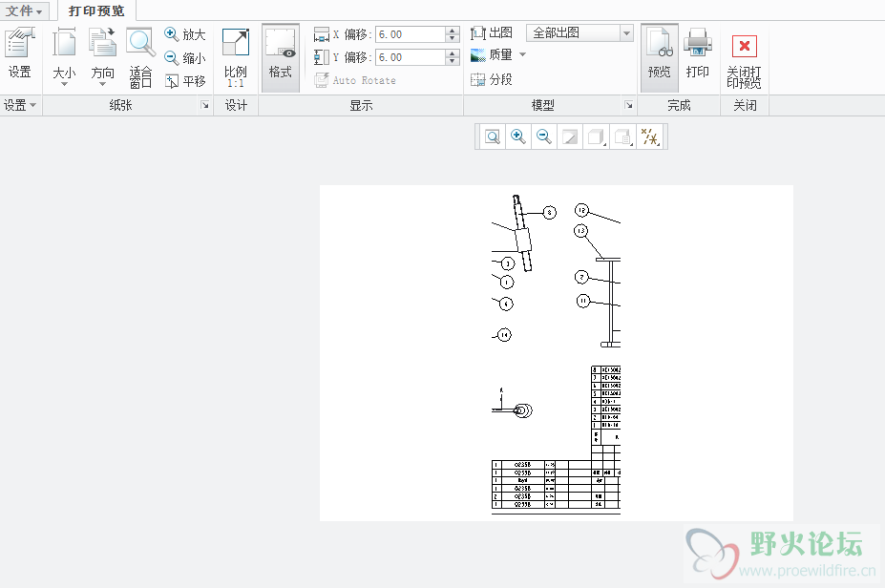Viewport: 885px width, 588px height.
Task: Toggle the 格式 format display button
Action: coord(281,57)
